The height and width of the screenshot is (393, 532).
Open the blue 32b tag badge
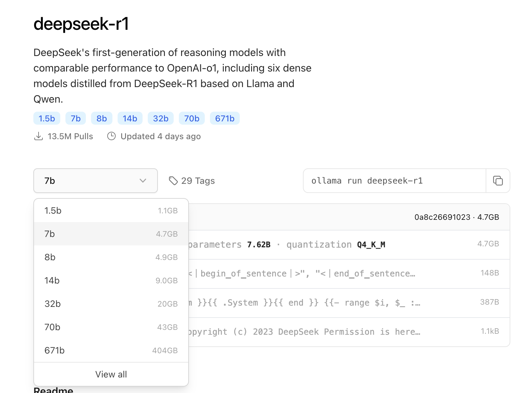click(x=161, y=118)
